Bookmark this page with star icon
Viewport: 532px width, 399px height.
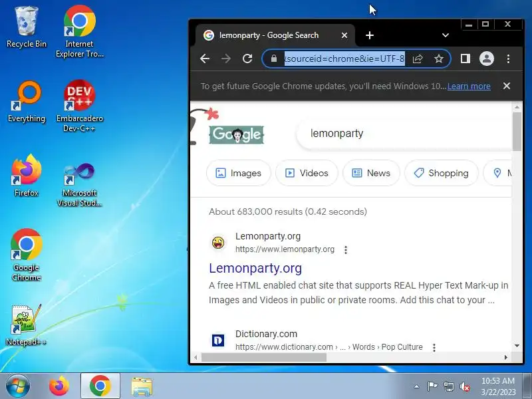pos(439,59)
